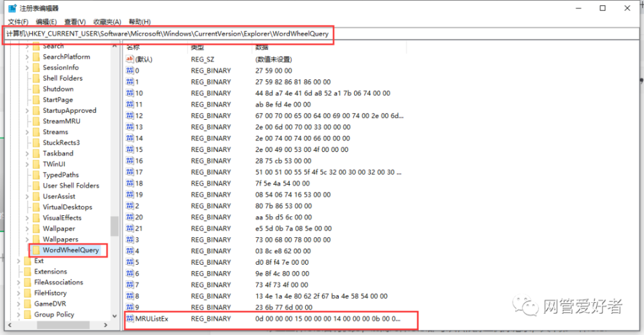The image size is (644, 335).
Task: Select binary icon of value 3
Action: tap(130, 240)
